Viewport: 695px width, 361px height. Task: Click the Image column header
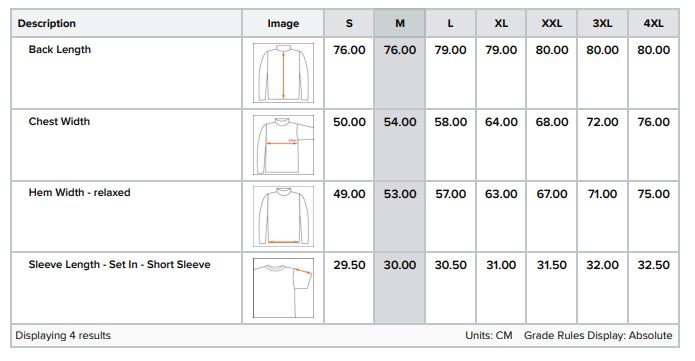point(283,24)
